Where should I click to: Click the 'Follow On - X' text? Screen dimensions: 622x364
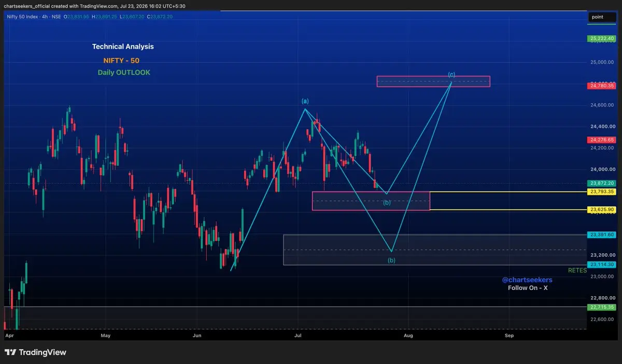pos(528,288)
